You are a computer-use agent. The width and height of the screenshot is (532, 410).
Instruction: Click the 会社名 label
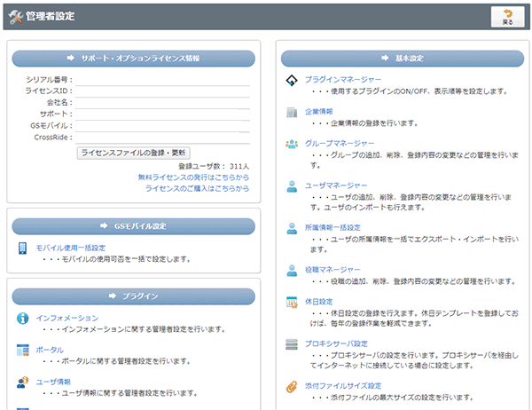tap(59, 103)
